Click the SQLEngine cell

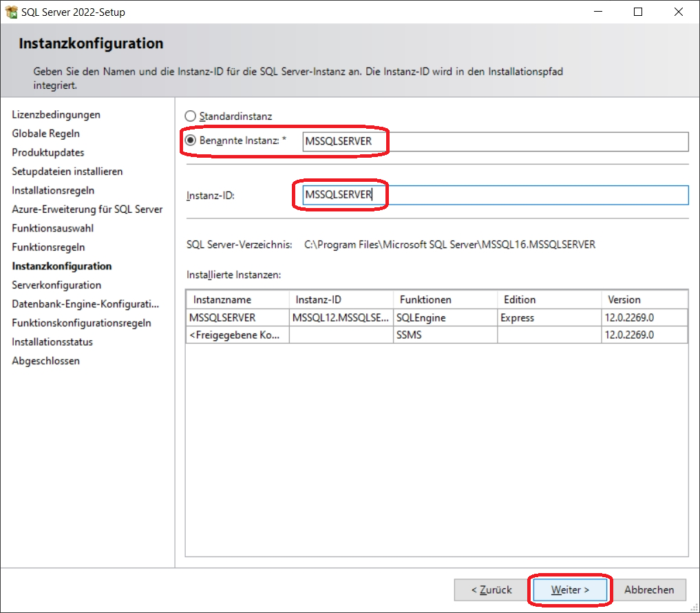coord(445,318)
